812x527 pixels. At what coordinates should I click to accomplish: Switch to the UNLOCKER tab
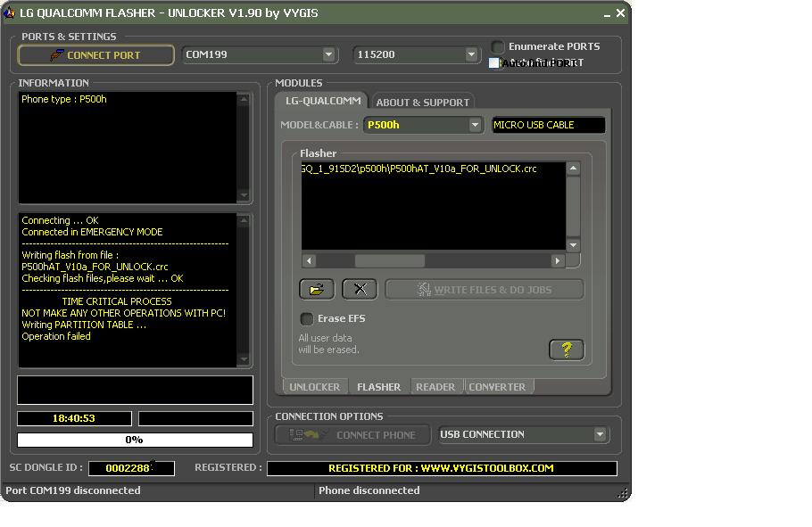314,387
